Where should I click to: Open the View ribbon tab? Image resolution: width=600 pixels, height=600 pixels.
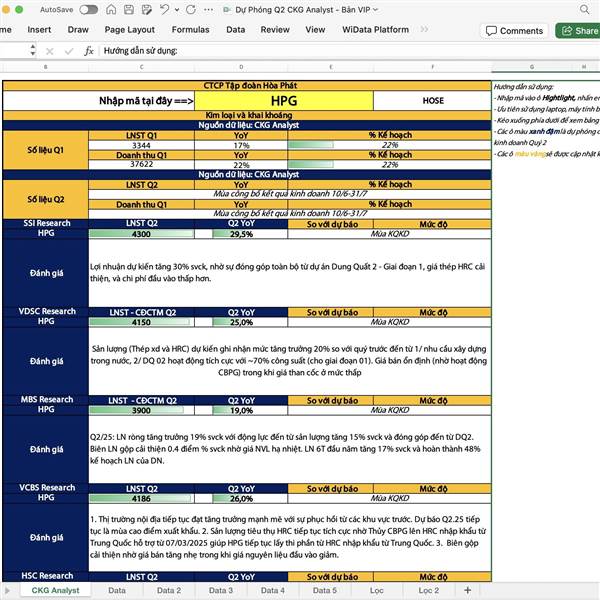click(x=315, y=29)
